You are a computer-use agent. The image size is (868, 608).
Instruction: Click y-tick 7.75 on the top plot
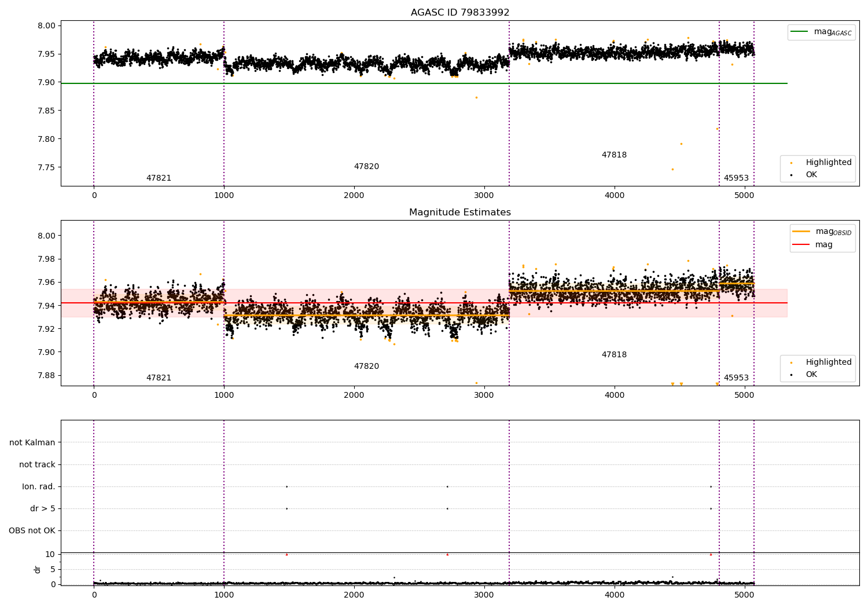click(x=46, y=167)
